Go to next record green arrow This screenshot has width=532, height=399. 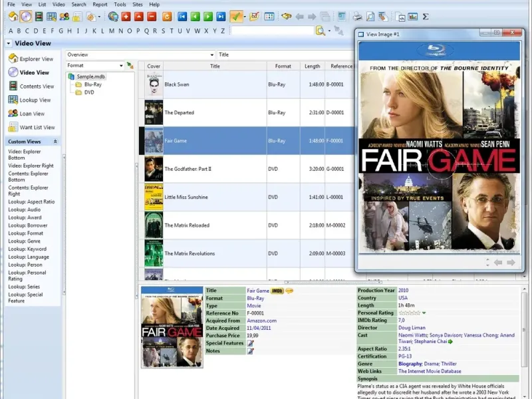tap(208, 16)
